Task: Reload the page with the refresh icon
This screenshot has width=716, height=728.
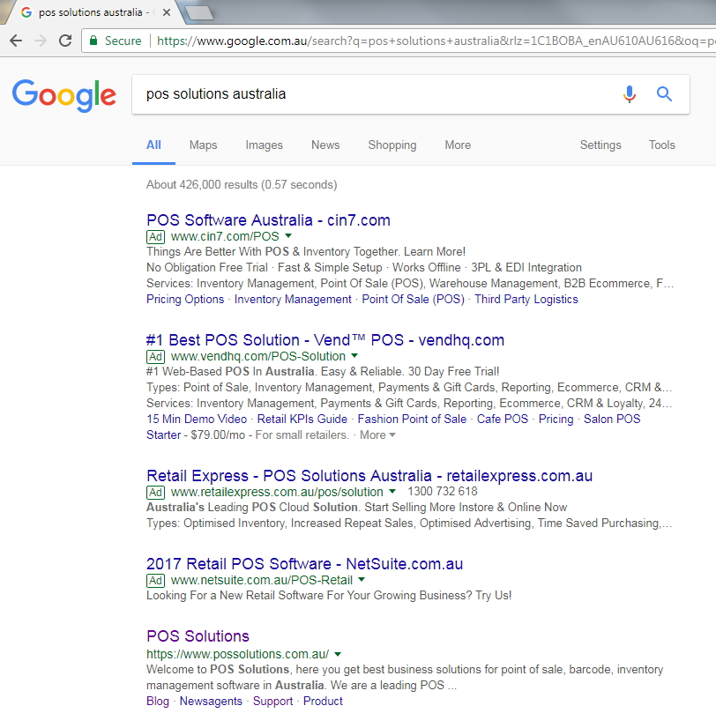Action: tap(65, 41)
